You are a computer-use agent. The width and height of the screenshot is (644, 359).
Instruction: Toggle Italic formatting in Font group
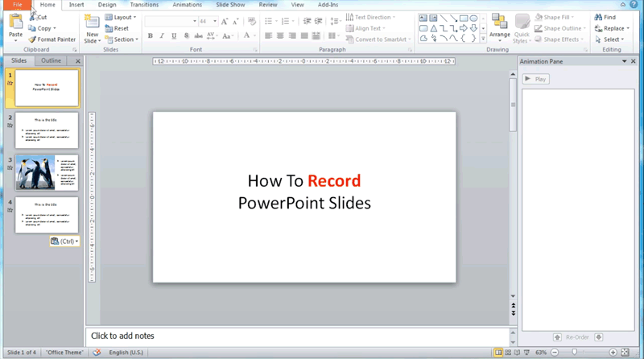coord(162,36)
